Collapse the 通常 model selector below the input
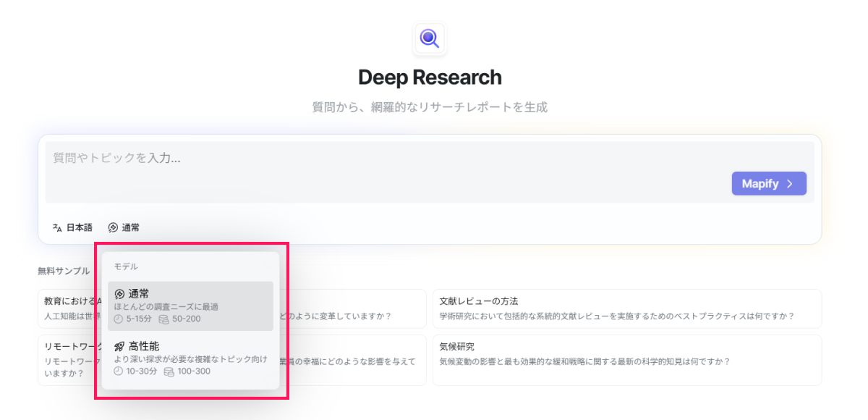The height and width of the screenshot is (420, 868). pos(124,227)
